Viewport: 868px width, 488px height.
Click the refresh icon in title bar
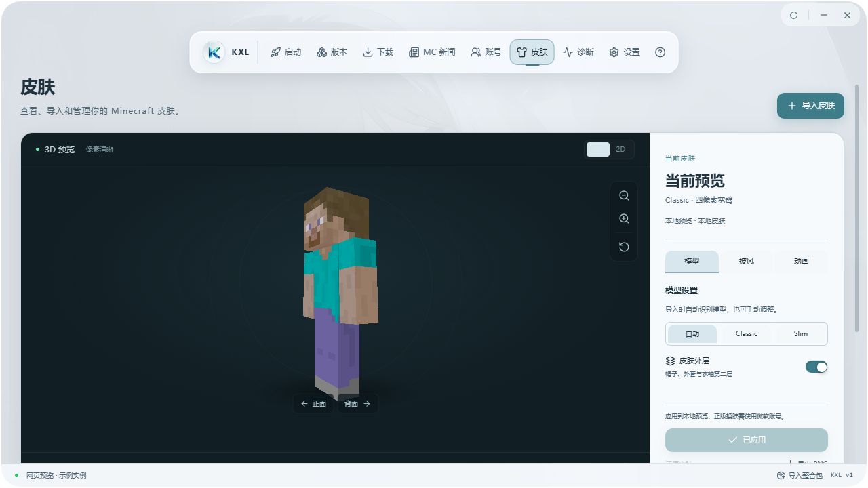[793, 15]
